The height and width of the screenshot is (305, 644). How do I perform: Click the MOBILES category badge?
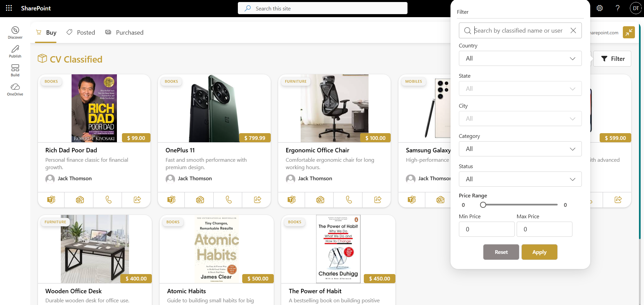(x=414, y=81)
